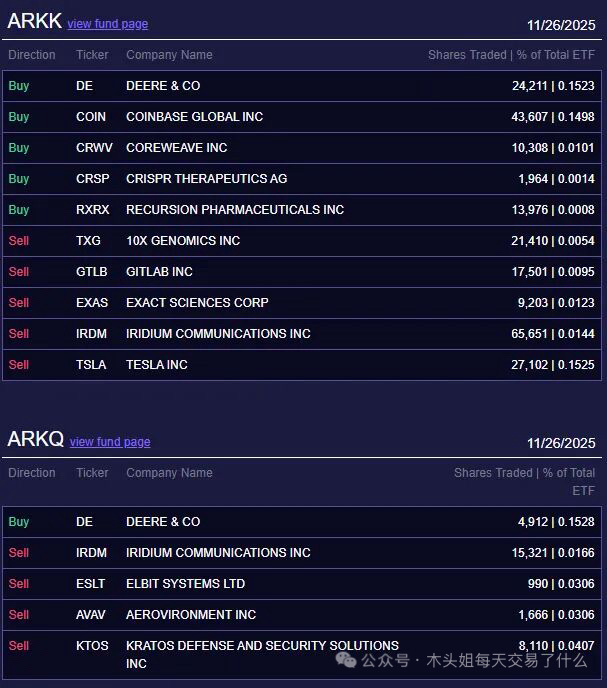Click the value 990 | 0.0306
Image resolution: width=607 pixels, height=688 pixels.
pos(561,584)
